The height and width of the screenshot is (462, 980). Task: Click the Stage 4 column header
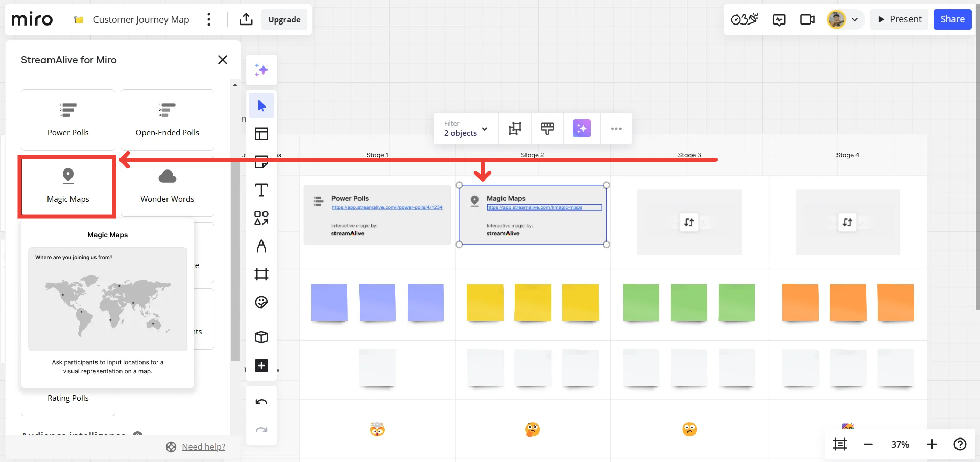848,155
